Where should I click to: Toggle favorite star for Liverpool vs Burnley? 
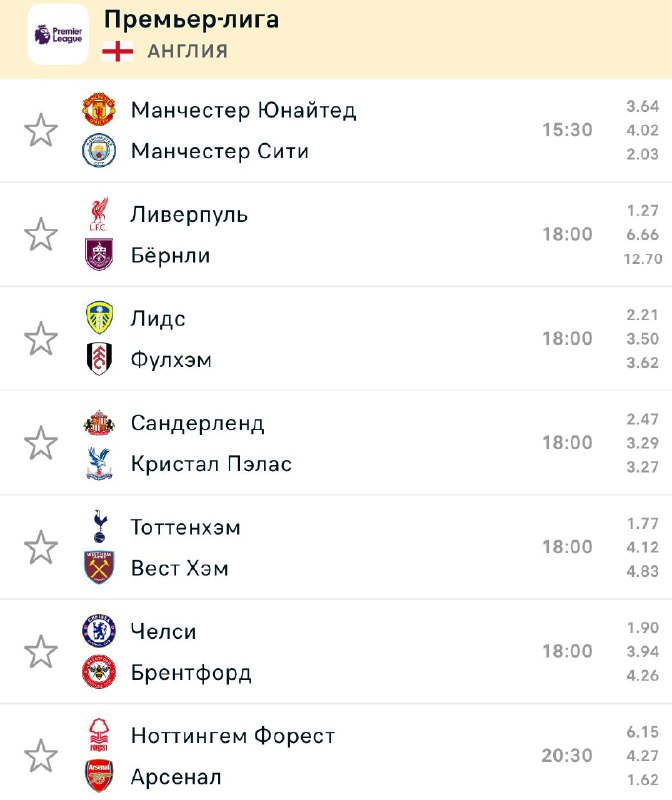click(x=41, y=234)
